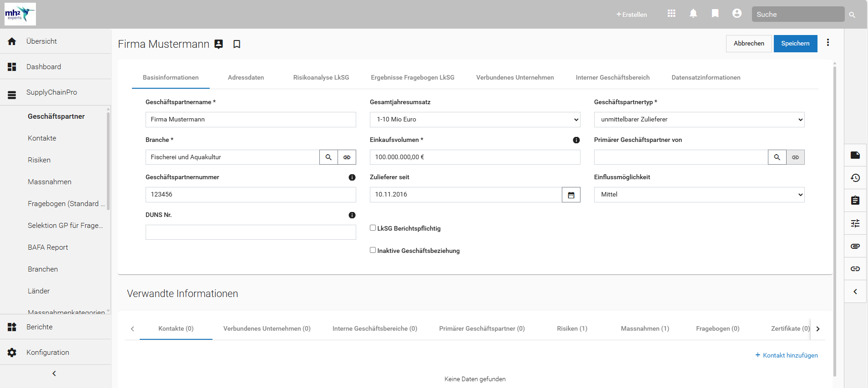
Task: Open the history icon in right sidebar
Action: point(855,178)
